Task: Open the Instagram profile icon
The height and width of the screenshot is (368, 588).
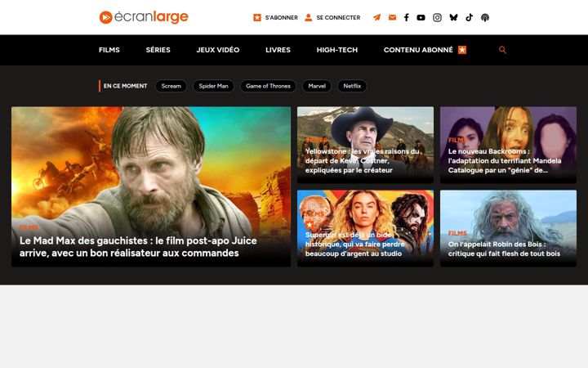Action: click(437, 18)
